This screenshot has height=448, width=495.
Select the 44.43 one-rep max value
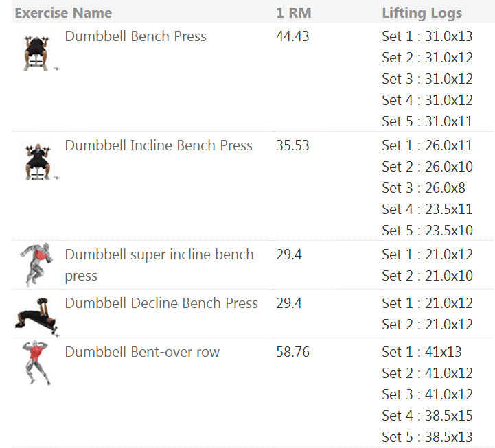click(292, 36)
